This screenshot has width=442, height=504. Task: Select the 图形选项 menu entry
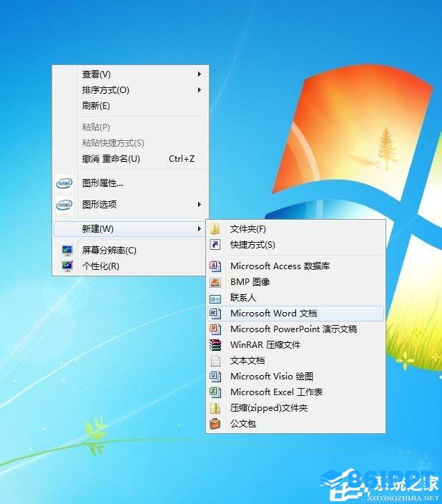click(x=130, y=205)
